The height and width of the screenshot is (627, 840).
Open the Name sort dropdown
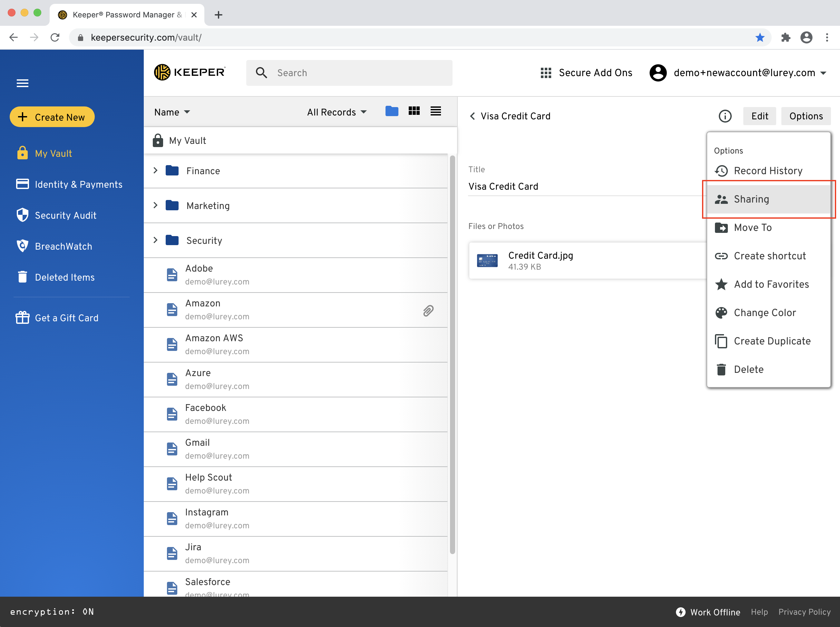click(x=172, y=112)
